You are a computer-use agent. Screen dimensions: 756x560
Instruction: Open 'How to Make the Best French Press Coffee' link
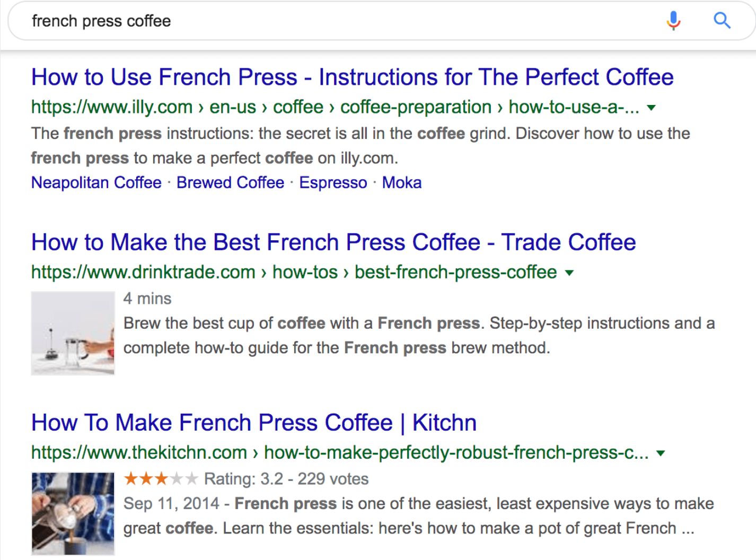click(333, 242)
